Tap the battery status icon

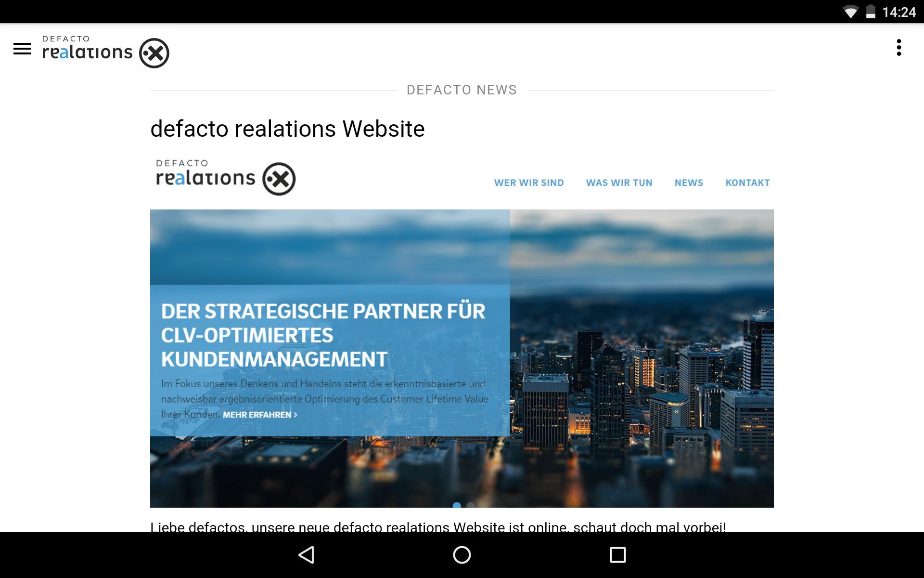(871, 12)
